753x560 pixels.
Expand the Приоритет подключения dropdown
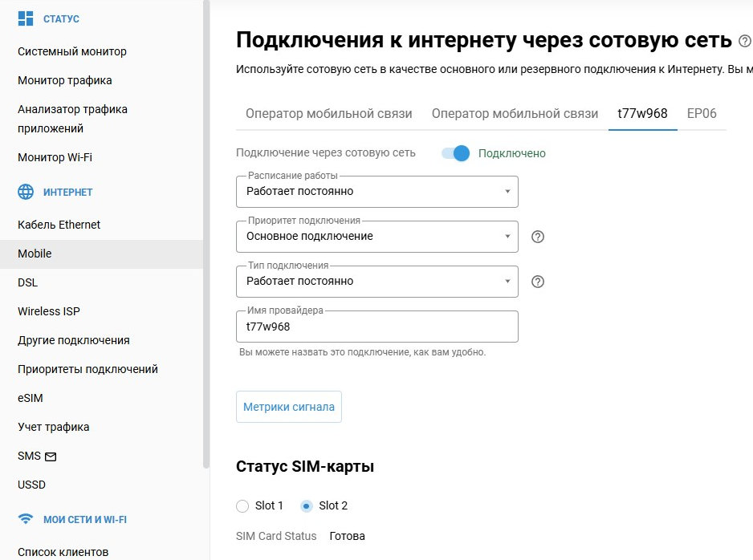[376, 237]
